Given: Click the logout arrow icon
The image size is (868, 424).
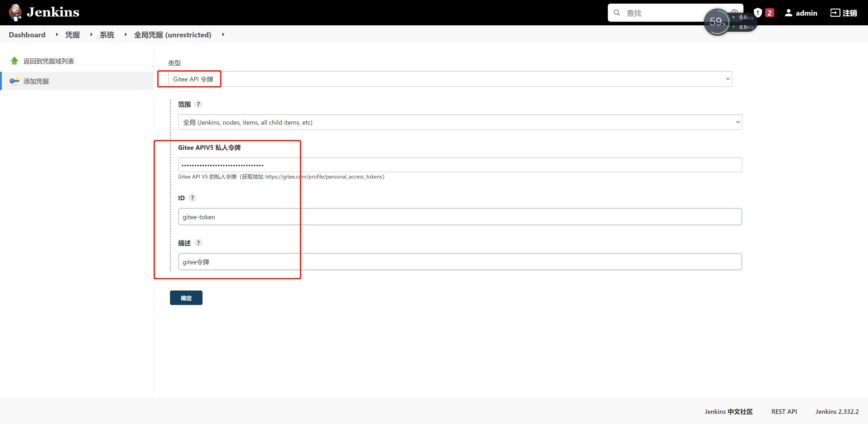Looking at the screenshot, I should pyautogui.click(x=835, y=13).
